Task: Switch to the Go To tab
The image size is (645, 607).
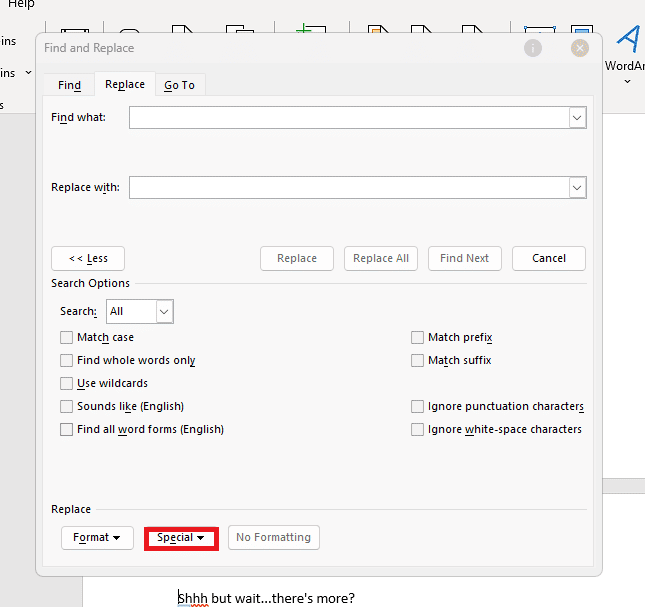Action: click(179, 86)
